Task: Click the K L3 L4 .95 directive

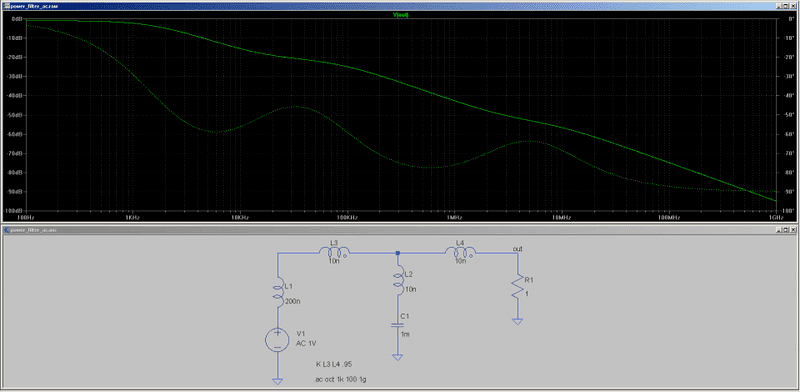Action: [334, 364]
